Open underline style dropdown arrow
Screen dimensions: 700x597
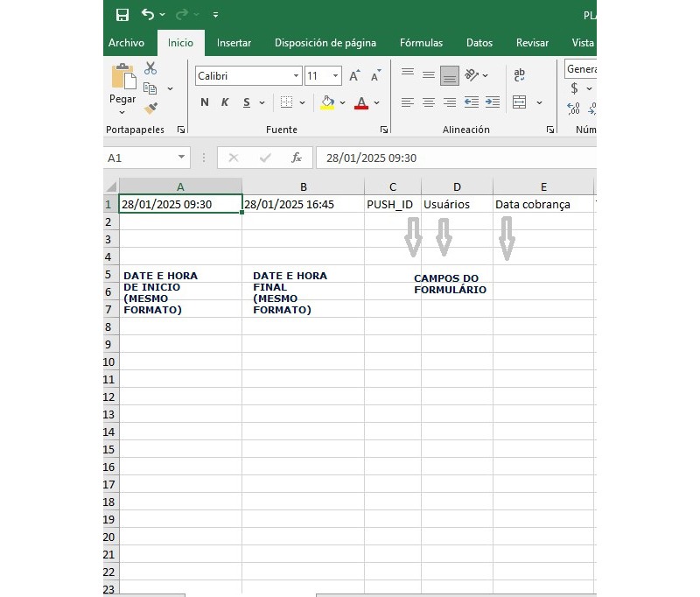coord(262,102)
